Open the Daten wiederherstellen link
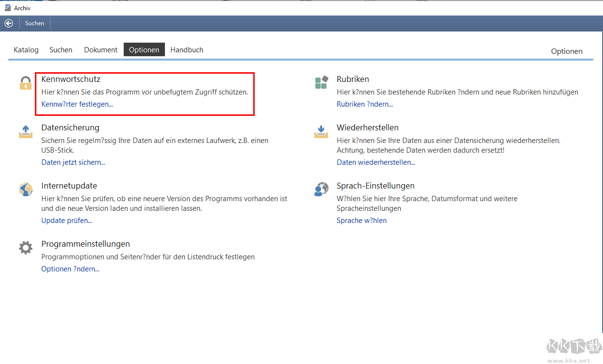 click(x=376, y=162)
